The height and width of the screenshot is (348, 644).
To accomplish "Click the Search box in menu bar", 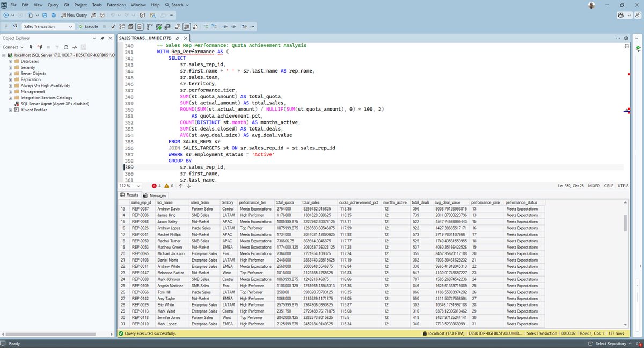I will (177, 5).
